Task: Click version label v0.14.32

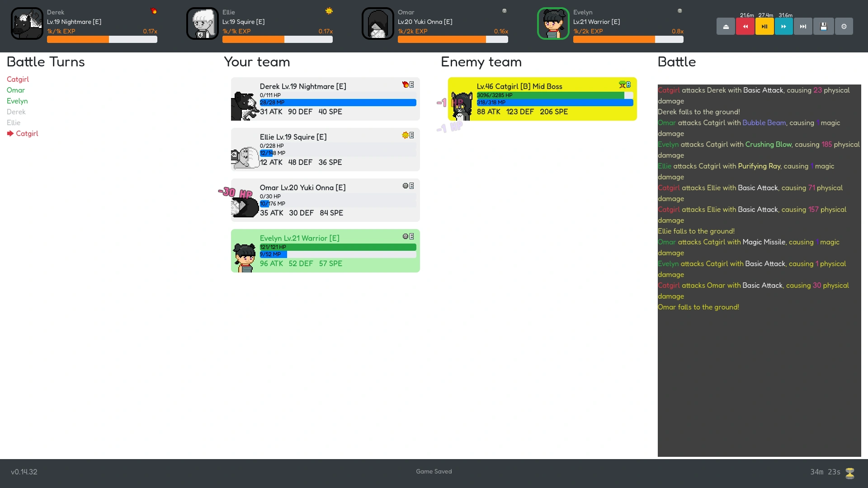Action: coord(24,472)
